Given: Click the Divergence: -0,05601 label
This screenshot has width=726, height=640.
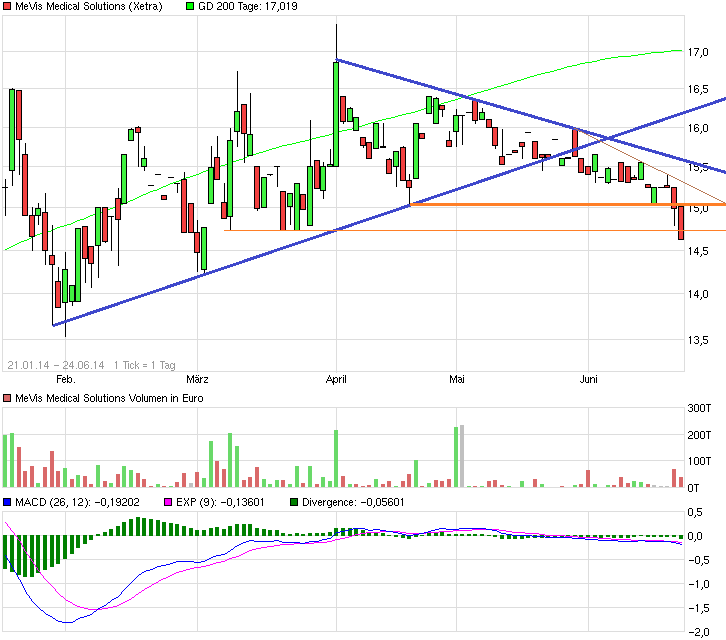Looking at the screenshot, I should point(352,501).
